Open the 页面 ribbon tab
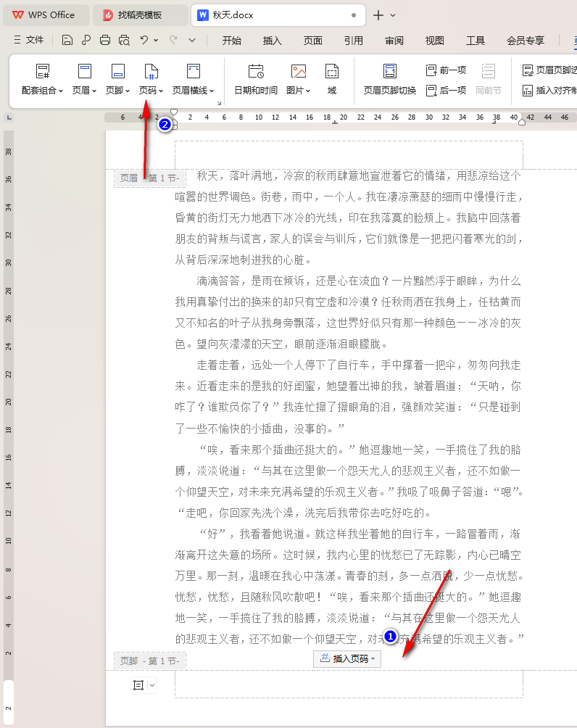The image size is (577, 728). (313, 41)
